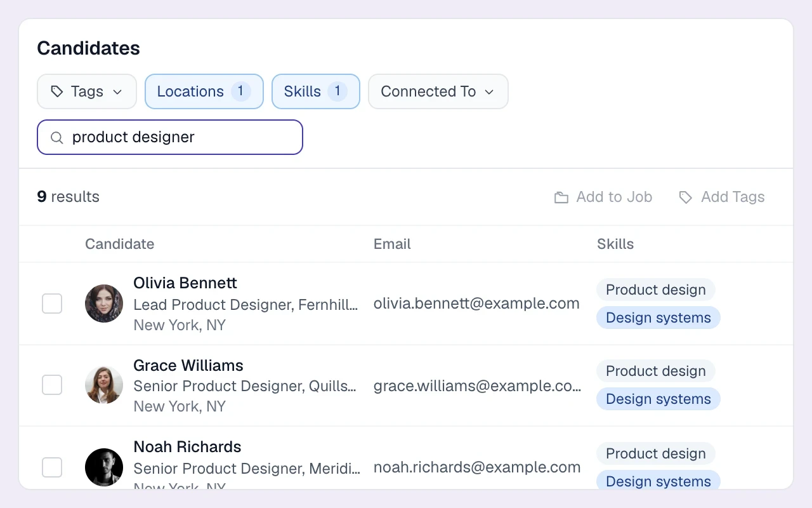Focus the product designer search field
Viewport: 812px width, 508px height.
(x=170, y=137)
